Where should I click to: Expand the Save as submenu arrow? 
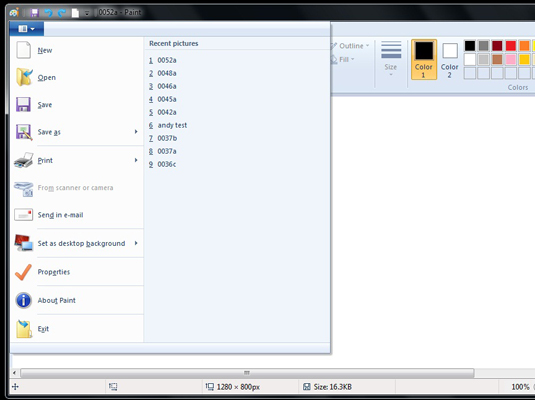(x=136, y=132)
